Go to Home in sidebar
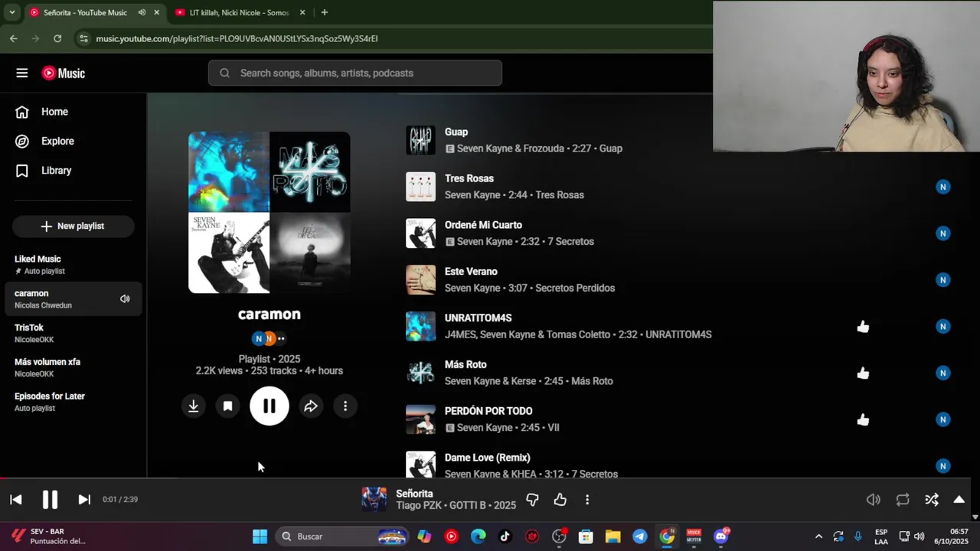The image size is (980, 551). click(73, 112)
